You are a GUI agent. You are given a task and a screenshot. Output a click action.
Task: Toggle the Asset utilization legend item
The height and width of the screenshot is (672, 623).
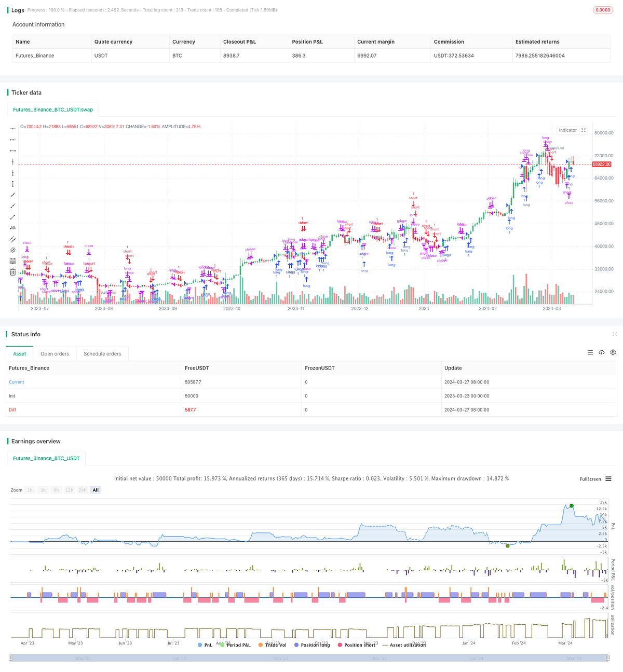(x=404, y=644)
